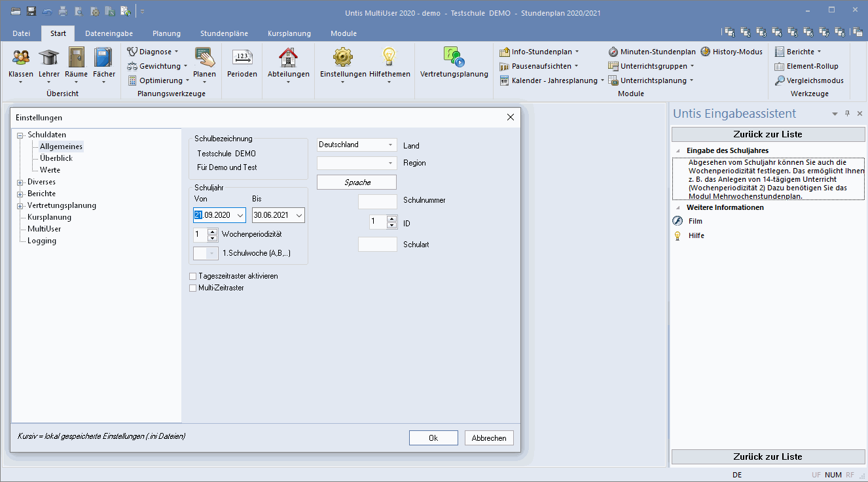Activate History-Modus
The height and width of the screenshot is (482, 868).
point(731,52)
